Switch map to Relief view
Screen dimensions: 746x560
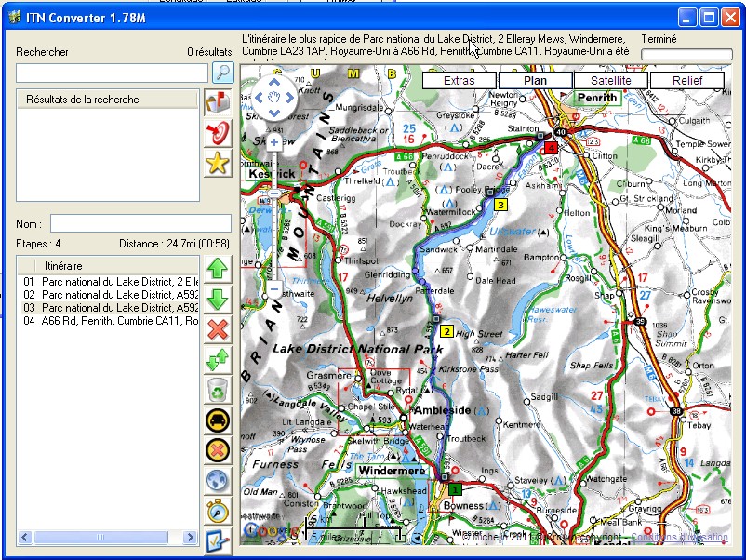tap(687, 80)
